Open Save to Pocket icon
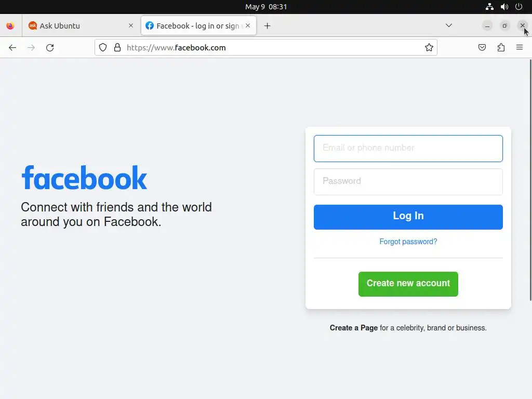The image size is (532, 399). (x=482, y=47)
